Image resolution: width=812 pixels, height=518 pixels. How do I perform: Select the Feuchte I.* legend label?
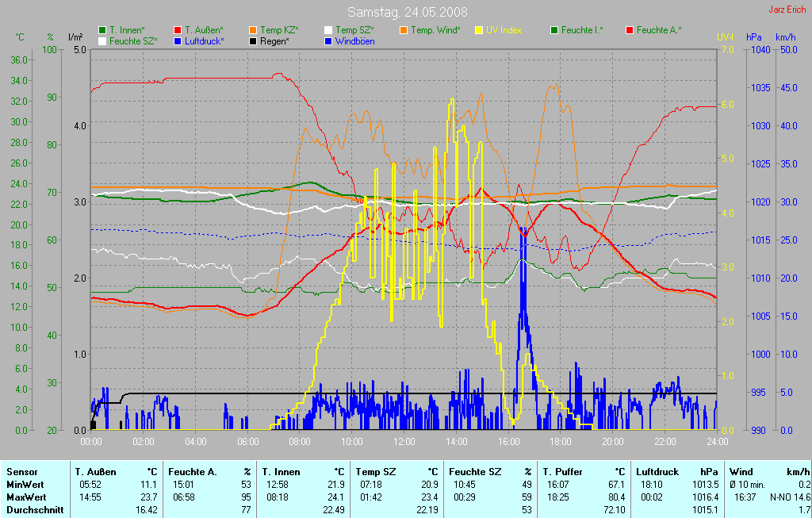(583, 31)
